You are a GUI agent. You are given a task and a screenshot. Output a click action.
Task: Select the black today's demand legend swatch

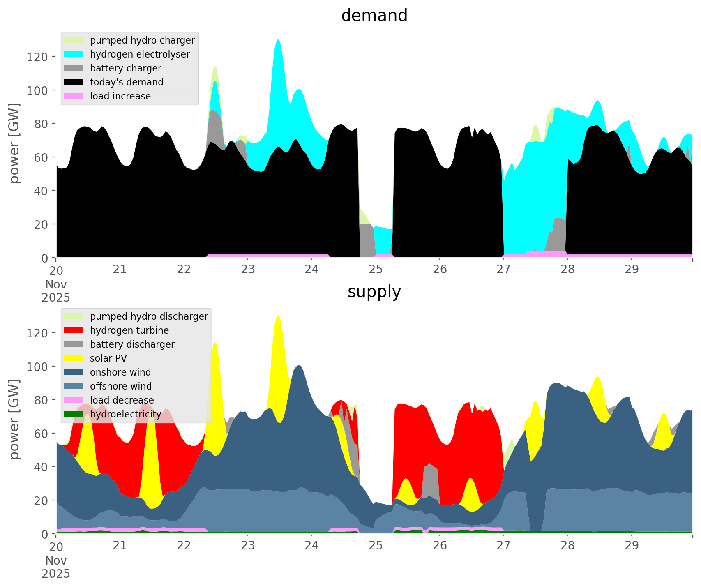[x=74, y=82]
